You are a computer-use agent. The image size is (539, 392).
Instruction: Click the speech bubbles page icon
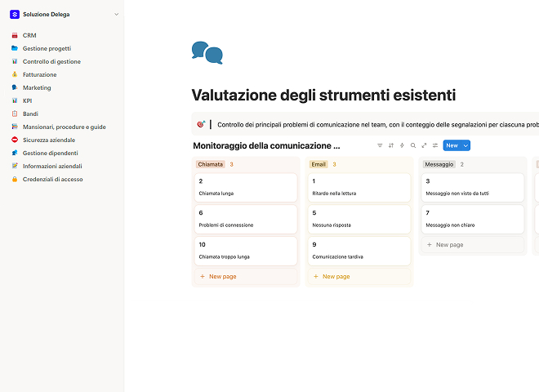click(207, 52)
